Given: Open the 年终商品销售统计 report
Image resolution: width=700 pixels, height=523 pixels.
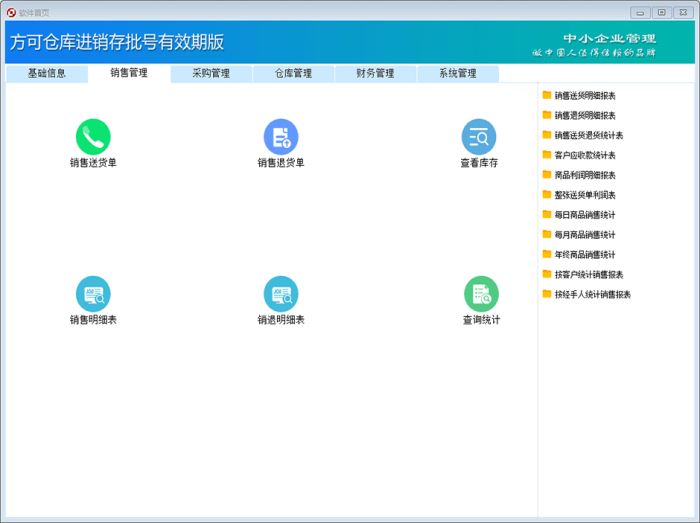Looking at the screenshot, I should tap(579, 254).
